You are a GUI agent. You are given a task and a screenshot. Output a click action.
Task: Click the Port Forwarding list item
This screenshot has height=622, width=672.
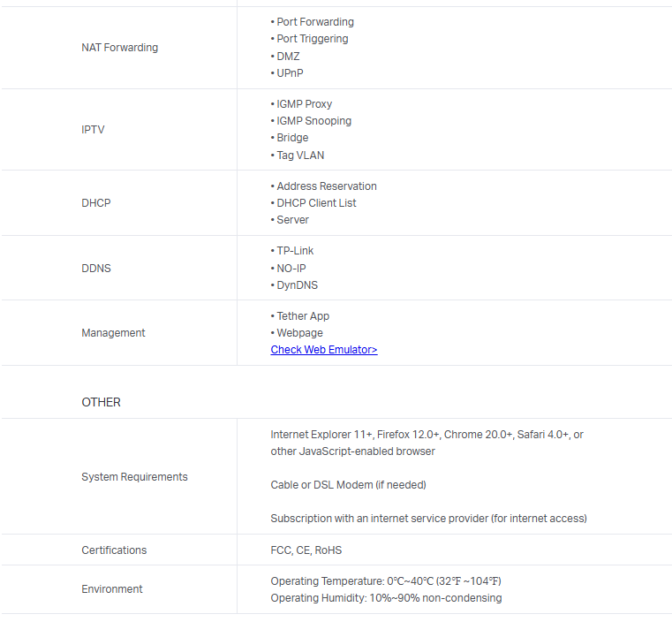pyautogui.click(x=314, y=22)
